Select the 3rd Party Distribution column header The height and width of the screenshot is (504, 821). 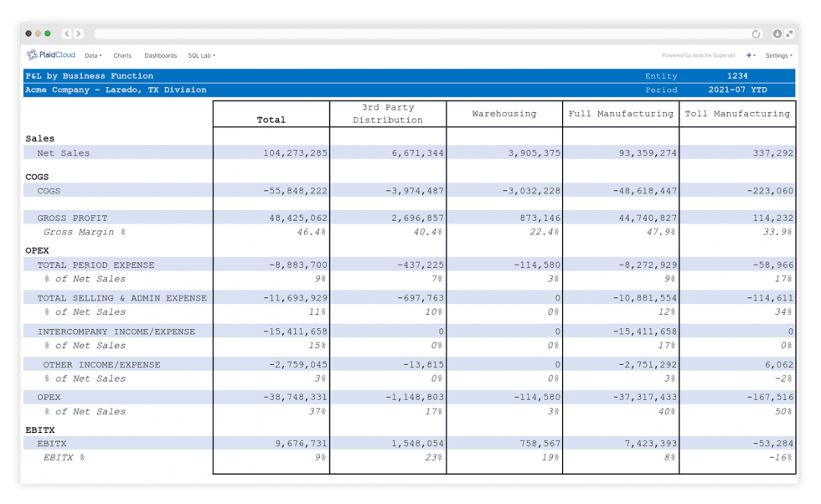click(387, 114)
